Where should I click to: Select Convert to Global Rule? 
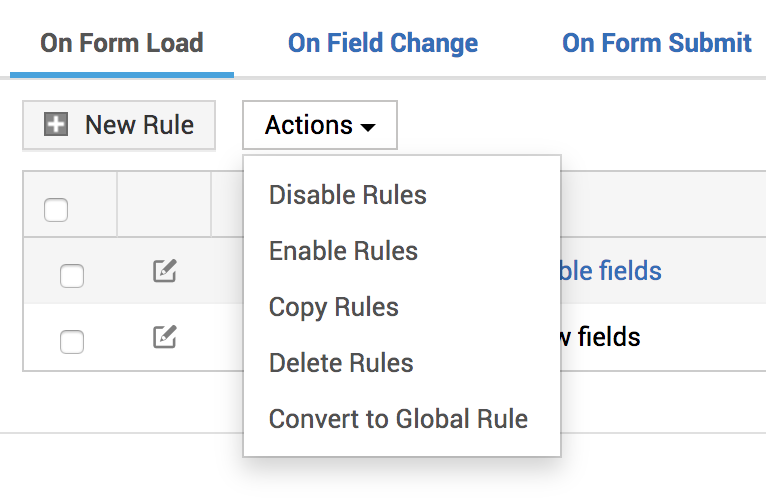(x=398, y=419)
